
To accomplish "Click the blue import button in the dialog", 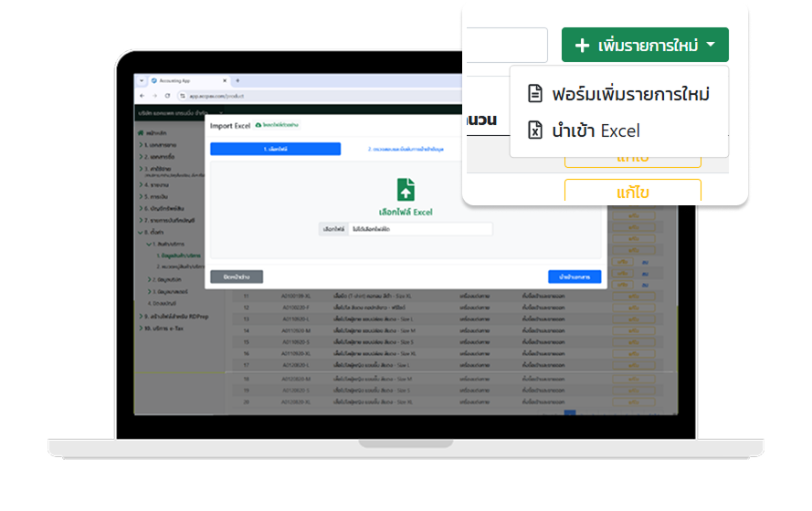I will [575, 276].
